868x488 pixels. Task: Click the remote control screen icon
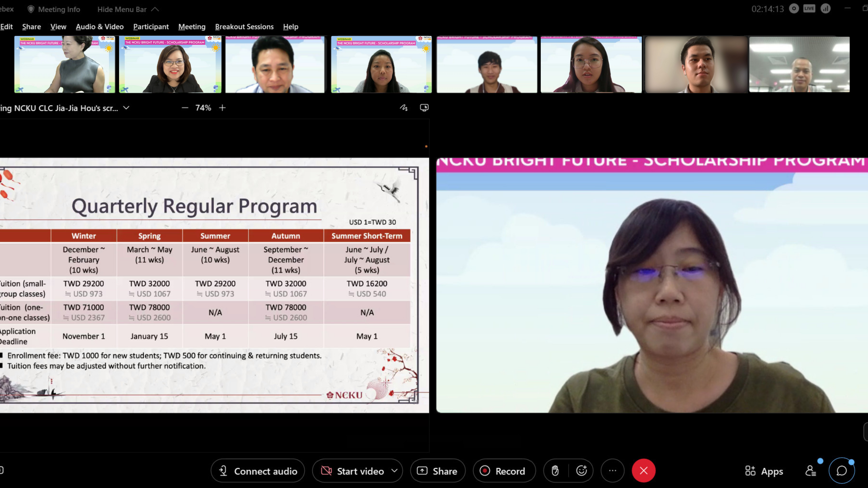[424, 108]
